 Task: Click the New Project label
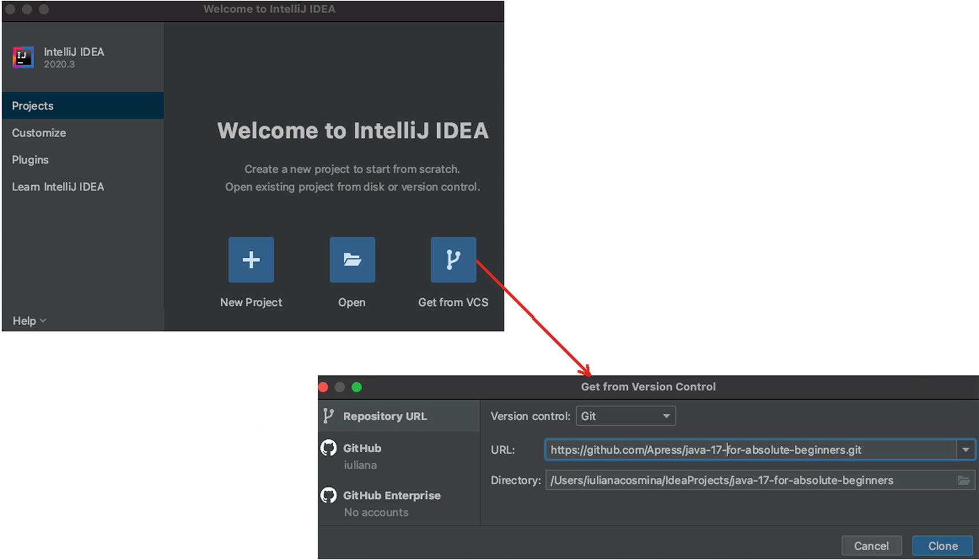click(x=251, y=302)
